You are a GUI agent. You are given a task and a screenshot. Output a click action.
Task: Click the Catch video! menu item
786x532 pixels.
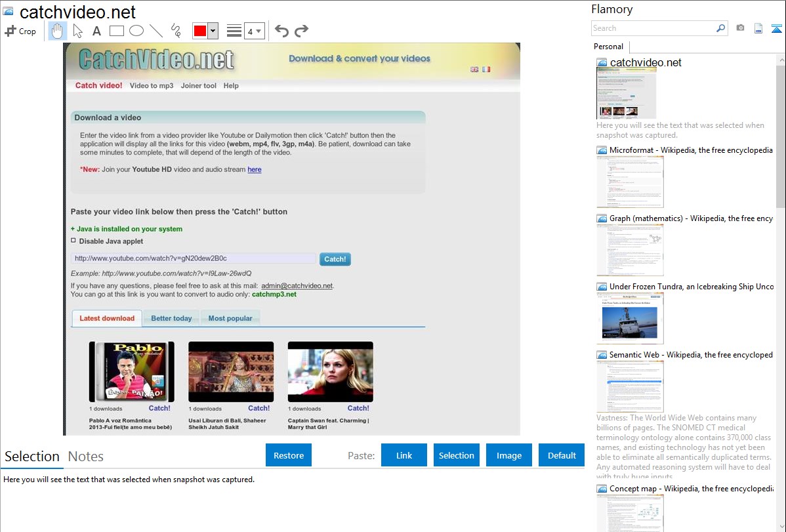[99, 86]
